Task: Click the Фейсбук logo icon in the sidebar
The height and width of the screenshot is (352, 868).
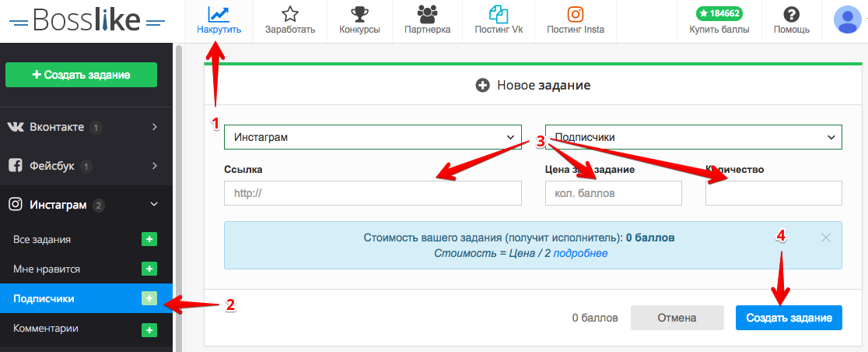Action: 16,166
